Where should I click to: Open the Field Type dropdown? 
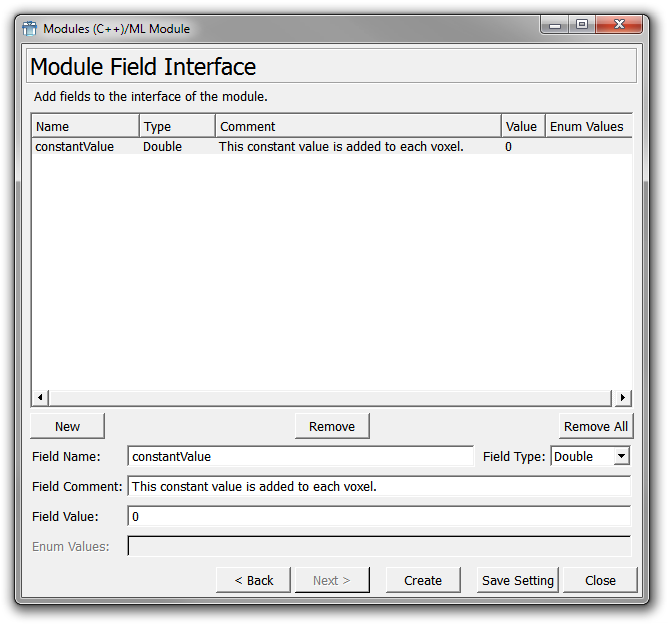tap(621, 456)
